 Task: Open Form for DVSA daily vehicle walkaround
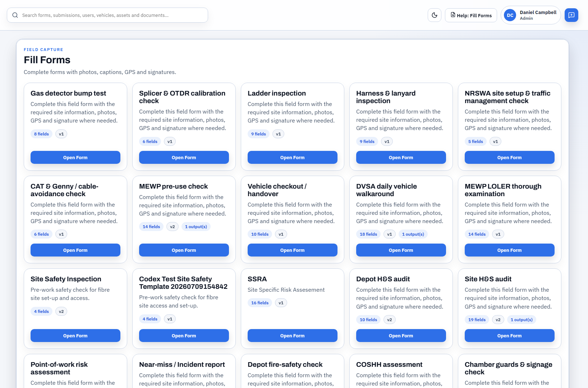click(401, 250)
